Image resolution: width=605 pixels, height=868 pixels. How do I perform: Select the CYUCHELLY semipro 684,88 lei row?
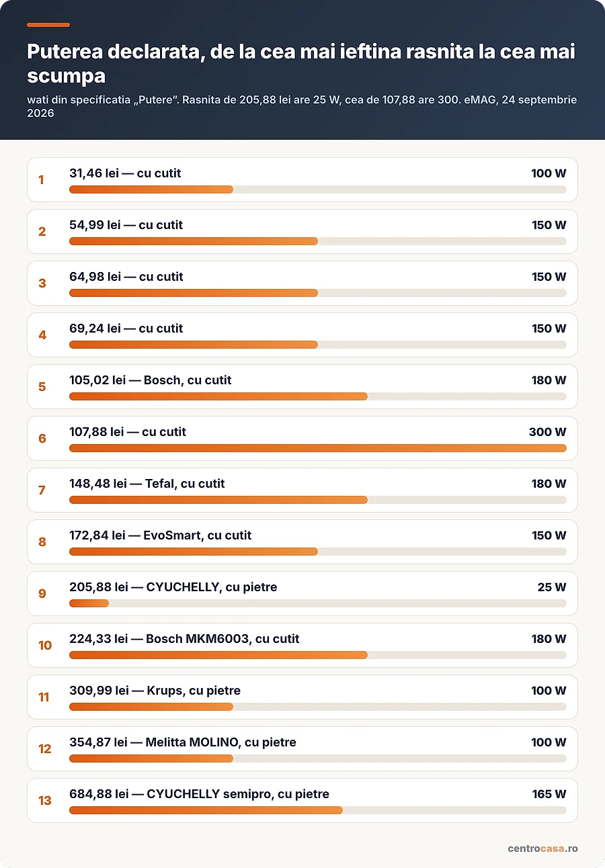pos(302,800)
